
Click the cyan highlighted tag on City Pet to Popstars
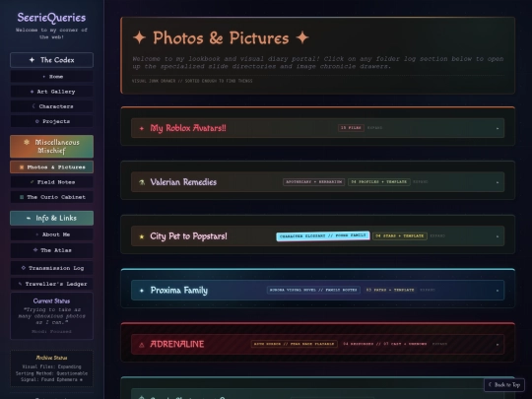323,235
